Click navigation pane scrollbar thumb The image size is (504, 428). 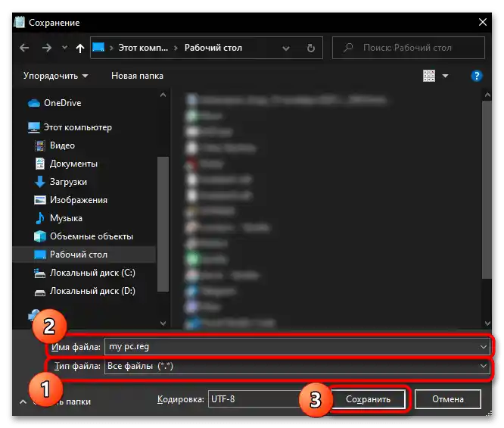point(163,224)
